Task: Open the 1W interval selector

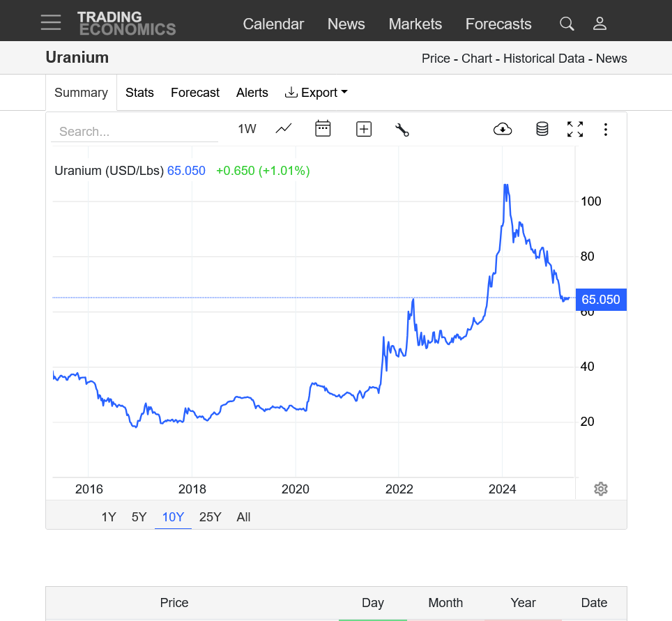Action: pos(247,129)
